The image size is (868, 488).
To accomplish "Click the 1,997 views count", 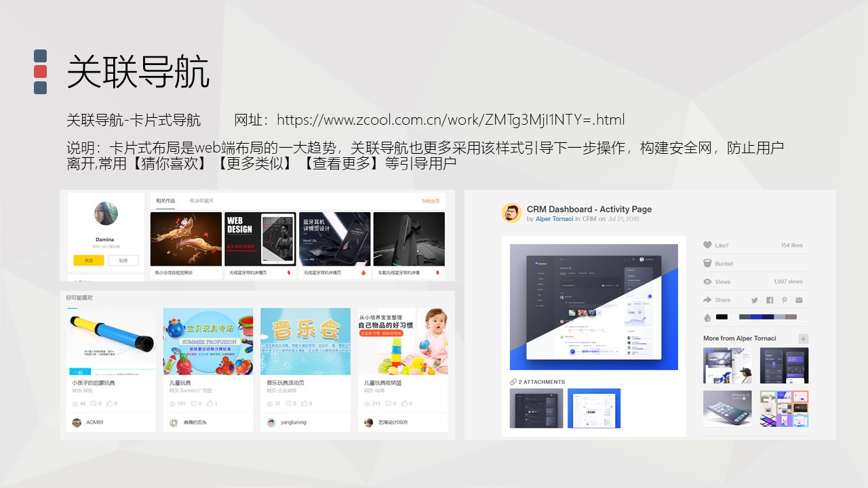I will pos(788,281).
